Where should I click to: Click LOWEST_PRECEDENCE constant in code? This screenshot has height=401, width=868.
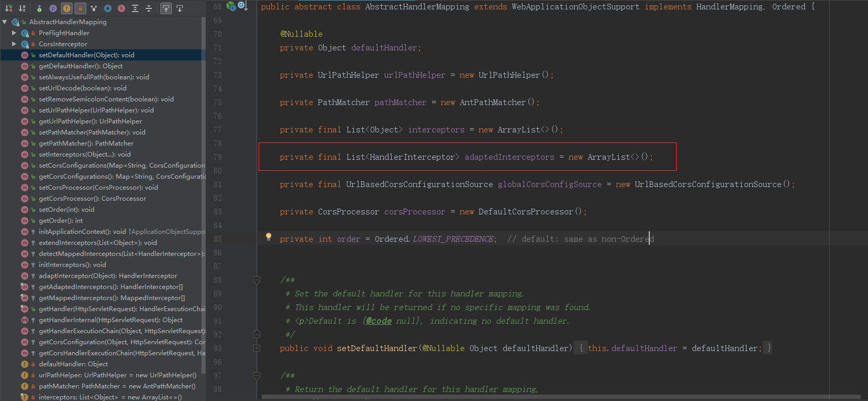click(x=453, y=239)
